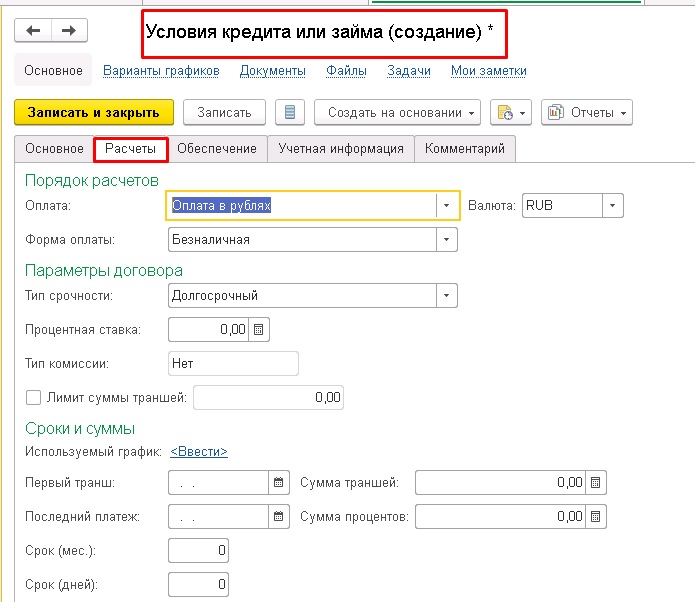This screenshot has width=695, height=602.
Task: Click the Сумма траншей amount field
Action: coord(500,482)
